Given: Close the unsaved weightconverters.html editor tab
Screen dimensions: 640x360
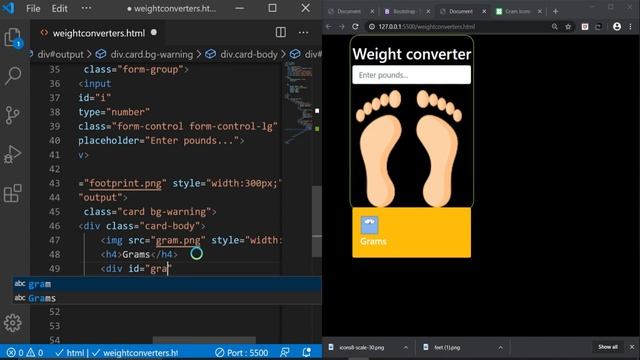Looking at the screenshot, I should coord(154,33).
